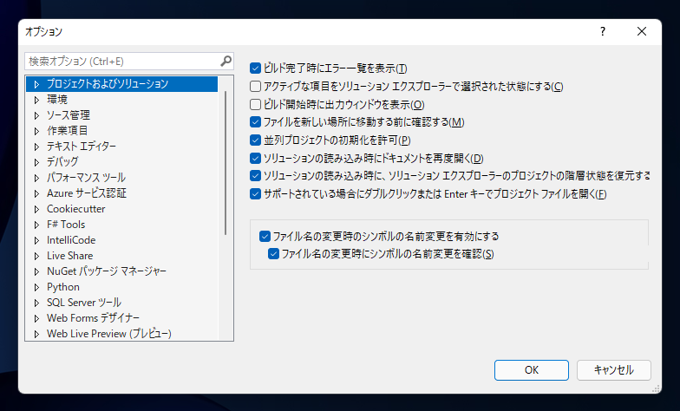Expand Web Live Preview node arrow
The height and width of the screenshot is (411, 680).
(36, 334)
